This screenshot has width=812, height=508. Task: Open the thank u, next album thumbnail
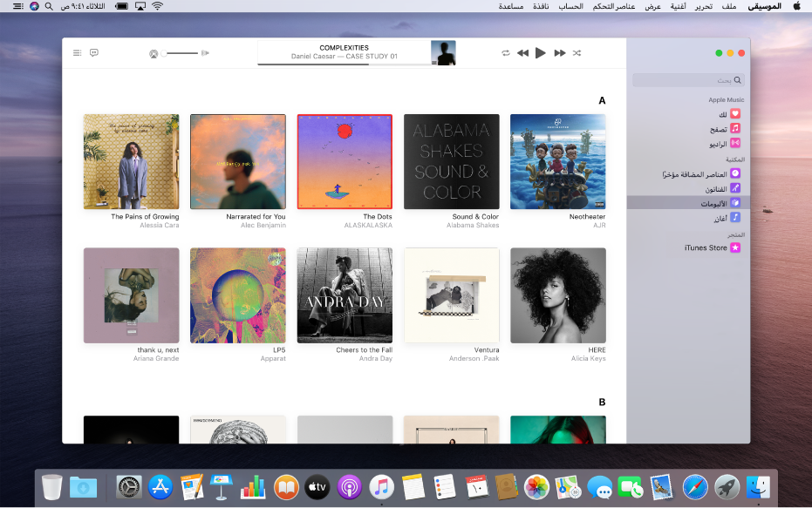click(x=131, y=295)
